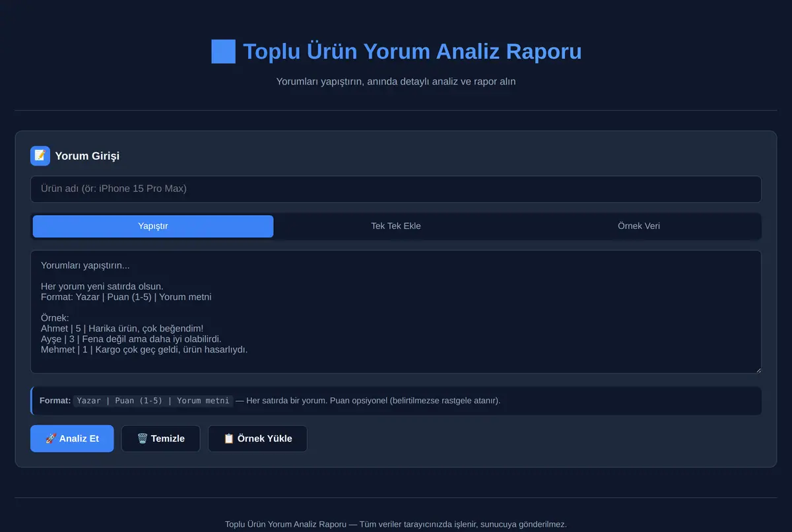Click the 'Yorum Girişi' section title
Screen dimensions: 792x532
(x=87, y=156)
